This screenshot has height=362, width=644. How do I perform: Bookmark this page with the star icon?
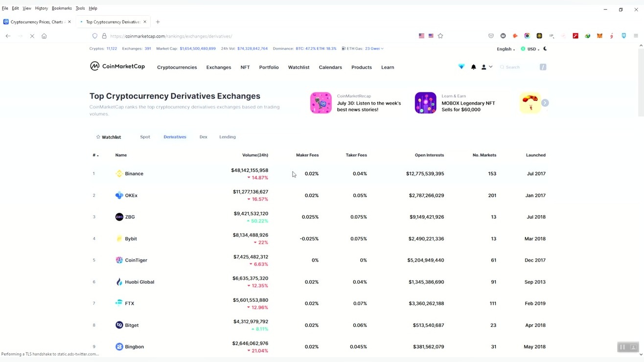440,36
